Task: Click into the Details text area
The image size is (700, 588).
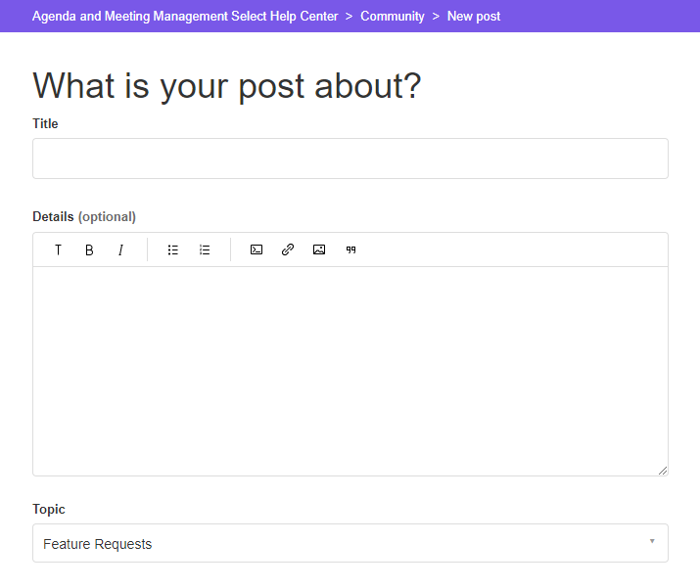Action: tap(350, 371)
